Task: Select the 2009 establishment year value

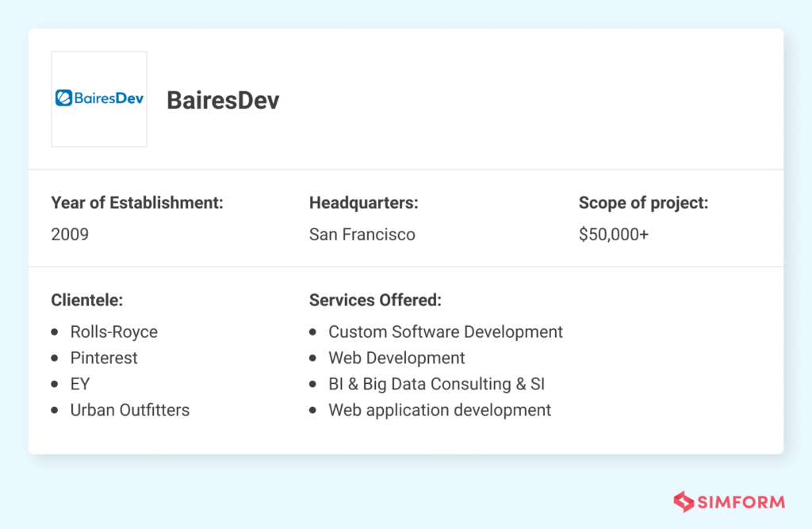Action: (x=70, y=234)
